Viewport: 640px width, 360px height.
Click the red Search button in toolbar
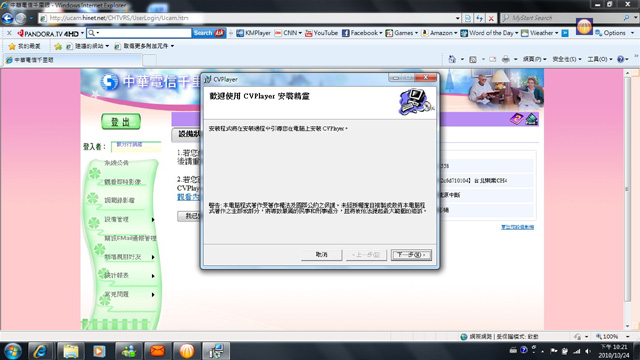209,33
